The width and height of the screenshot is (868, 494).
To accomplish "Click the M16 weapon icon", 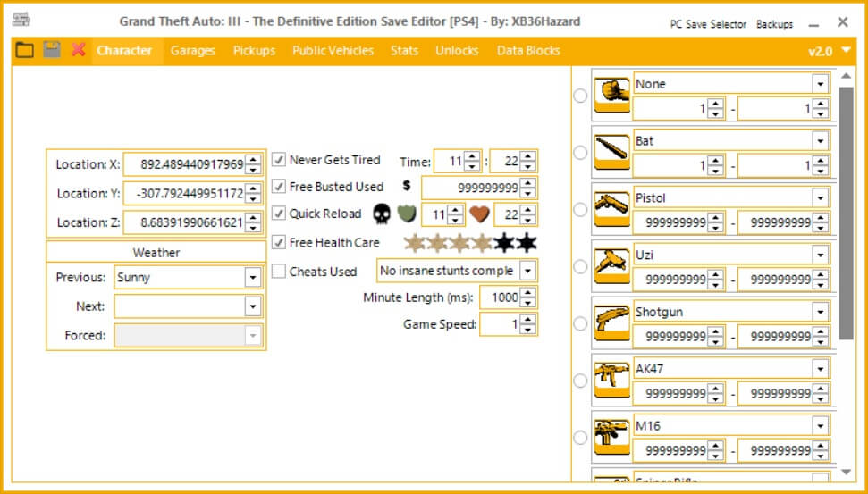I will [611, 437].
